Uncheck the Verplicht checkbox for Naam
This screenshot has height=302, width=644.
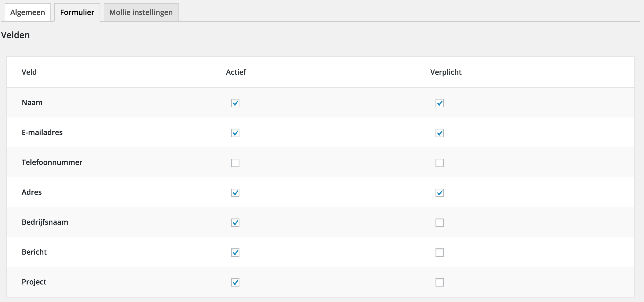440,103
